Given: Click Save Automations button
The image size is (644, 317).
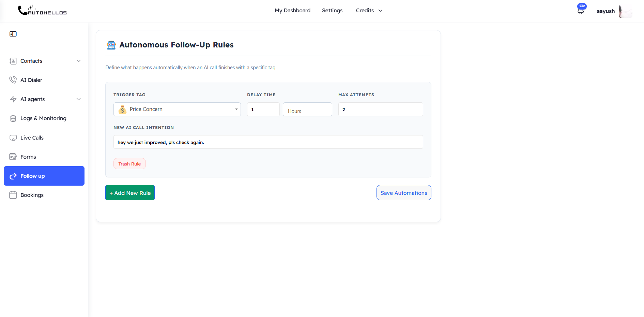Looking at the screenshot, I should (404, 193).
